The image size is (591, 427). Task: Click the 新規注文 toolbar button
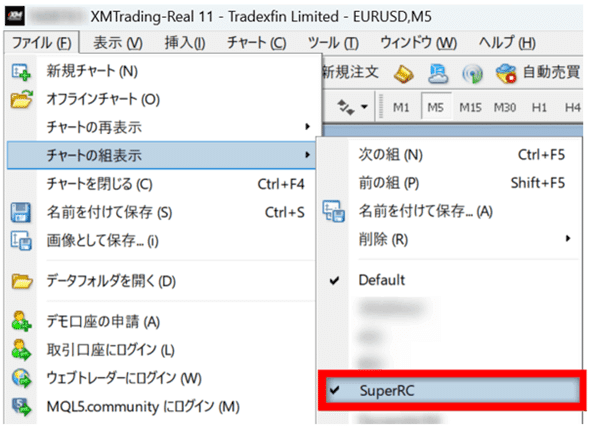click(x=350, y=72)
